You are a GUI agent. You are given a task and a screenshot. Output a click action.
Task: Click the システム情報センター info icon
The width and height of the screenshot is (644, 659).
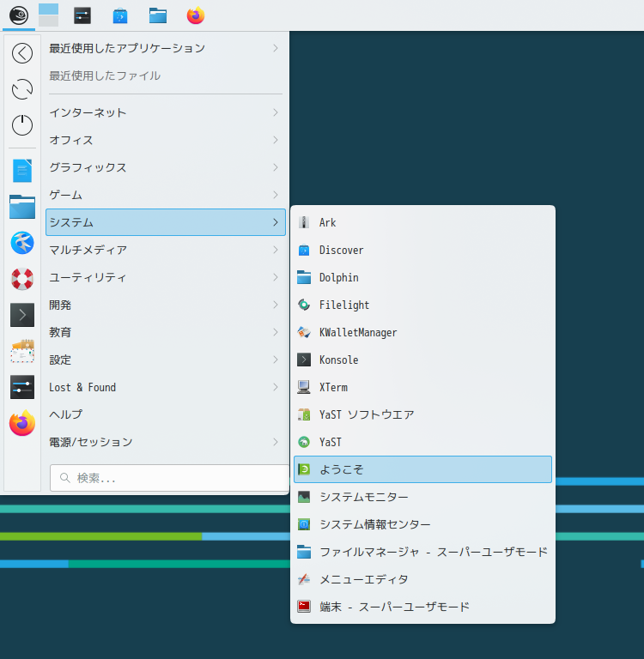coord(304,524)
